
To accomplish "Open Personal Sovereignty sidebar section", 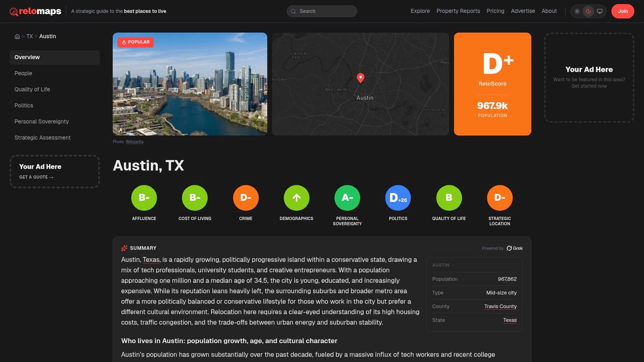I will click(x=55, y=121).
